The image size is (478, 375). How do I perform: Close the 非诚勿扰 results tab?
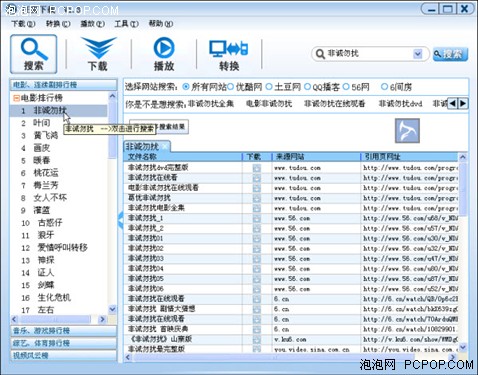coord(165,146)
